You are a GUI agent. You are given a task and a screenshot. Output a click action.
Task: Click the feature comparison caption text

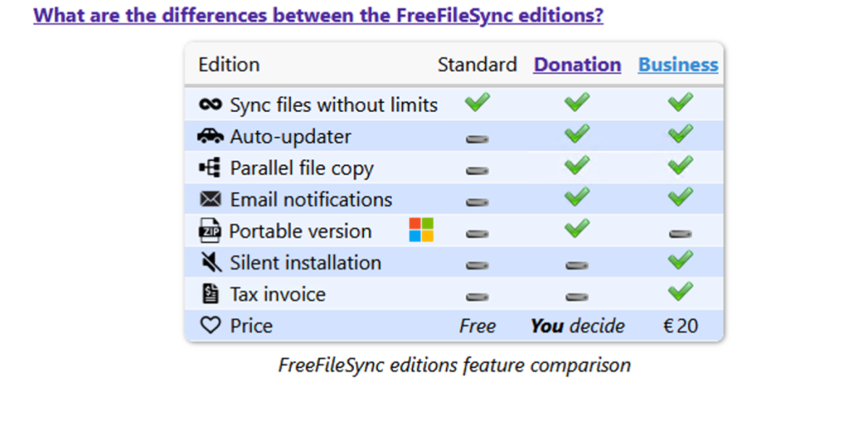pyautogui.click(x=455, y=365)
